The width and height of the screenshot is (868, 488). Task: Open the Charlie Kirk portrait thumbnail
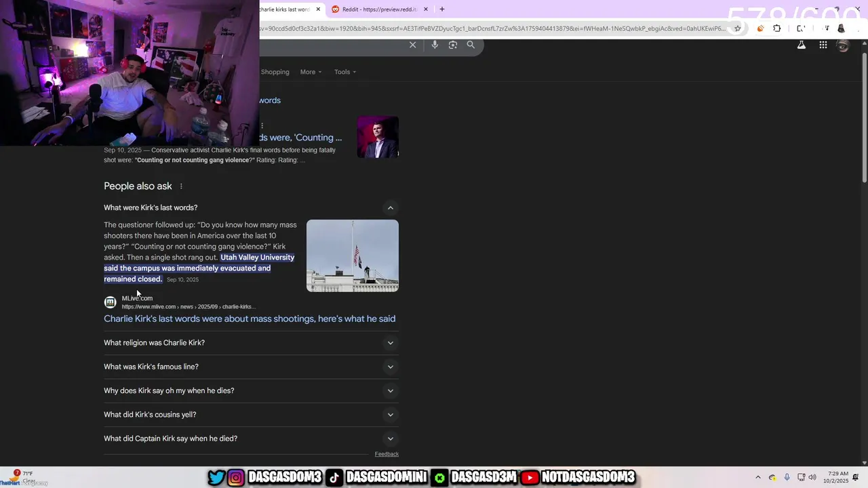378,137
